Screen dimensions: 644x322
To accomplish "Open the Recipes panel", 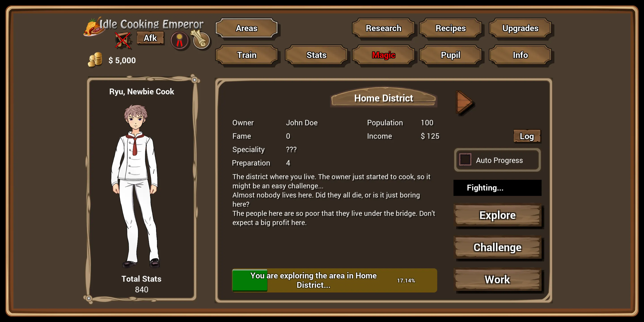I will (x=451, y=28).
